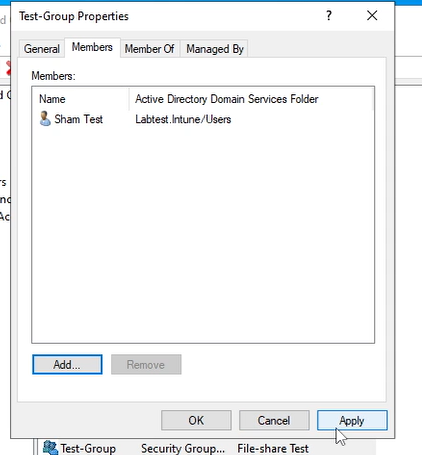
Task: Click the Add... button
Action: [x=67, y=364]
